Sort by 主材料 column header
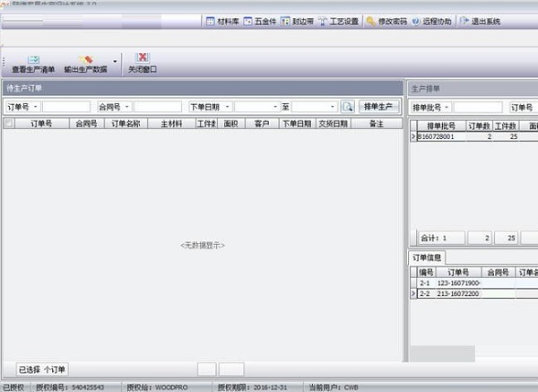 [171, 124]
